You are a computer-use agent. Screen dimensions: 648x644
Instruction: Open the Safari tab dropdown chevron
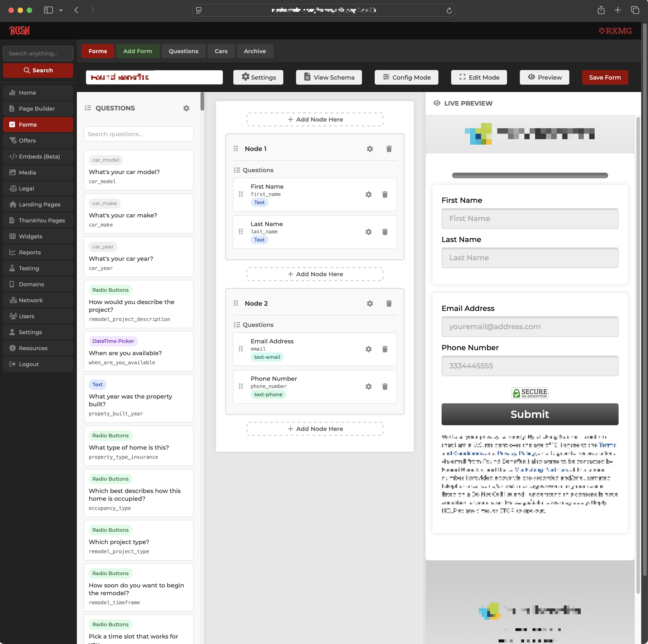(x=61, y=10)
